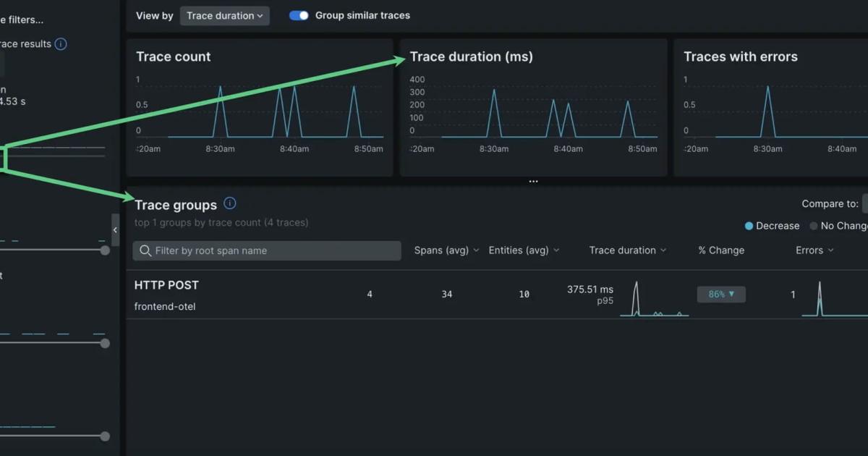Click the Trace duration (ms) chart

click(533, 107)
